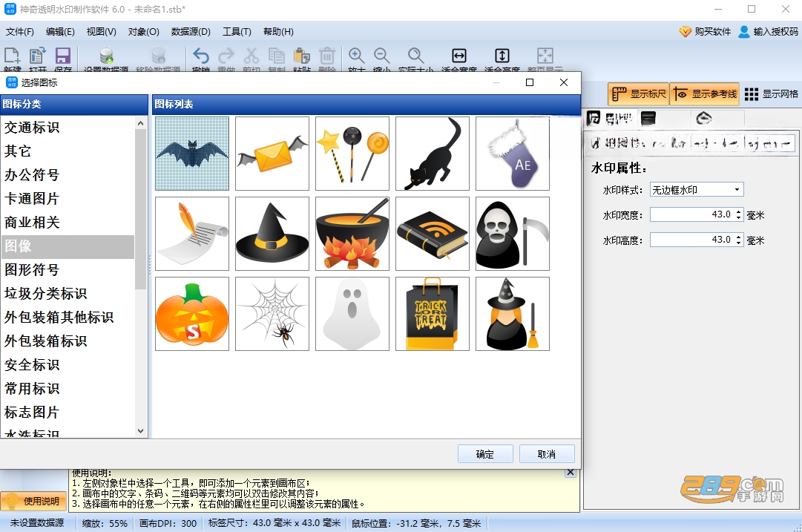
Task: Open the 水印样式 dropdown
Action: (x=697, y=190)
